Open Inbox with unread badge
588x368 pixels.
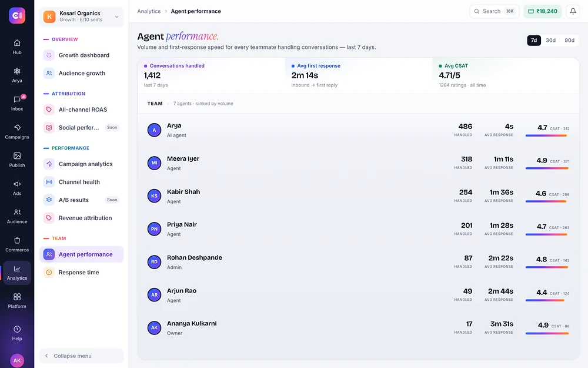pyautogui.click(x=17, y=103)
